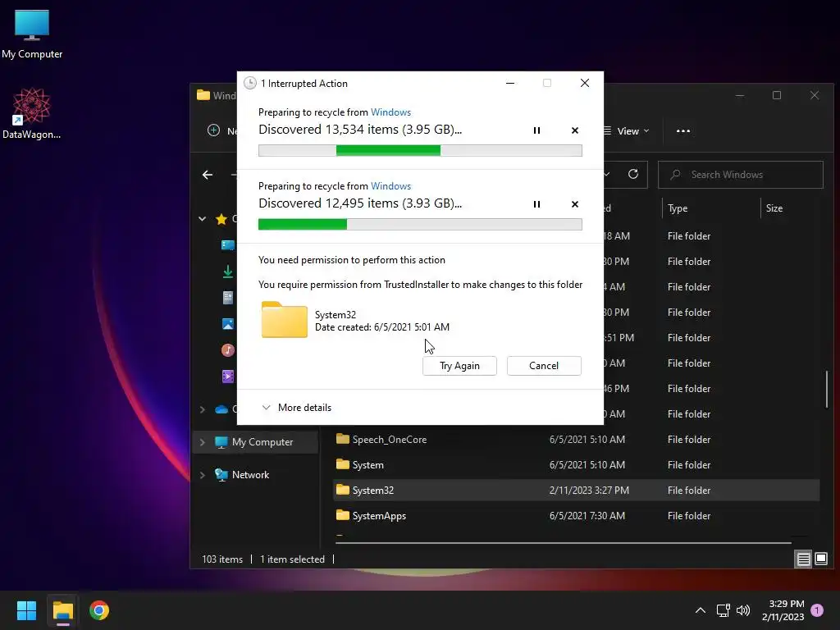The height and width of the screenshot is (630, 840).
Task: Open See more options in File Explorer
Action: tap(683, 130)
